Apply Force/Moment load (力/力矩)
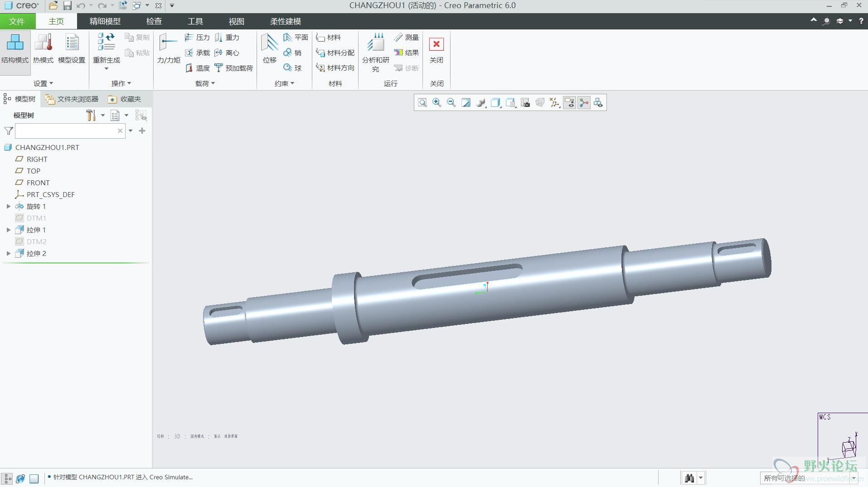The height and width of the screenshot is (487, 868). [169, 49]
